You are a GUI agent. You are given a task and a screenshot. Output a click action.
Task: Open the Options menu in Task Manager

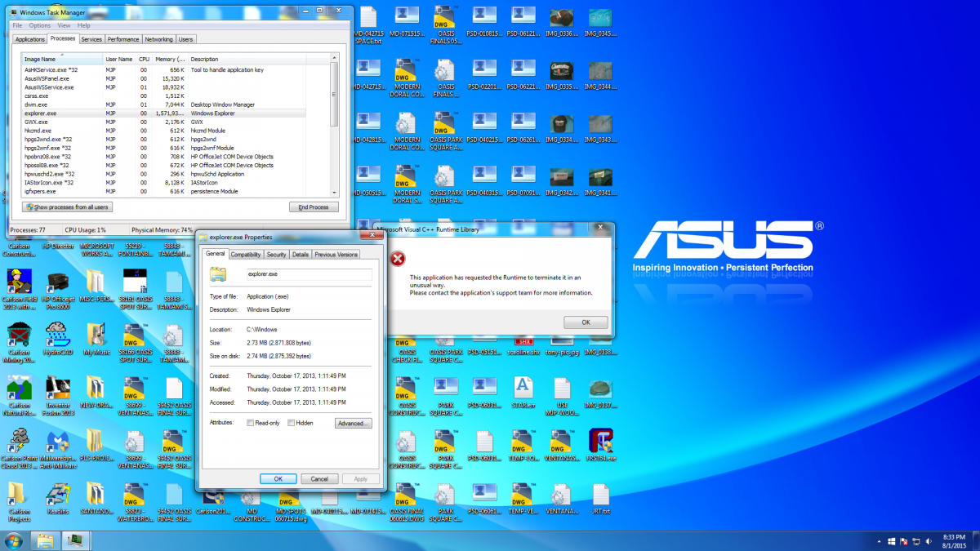click(39, 25)
